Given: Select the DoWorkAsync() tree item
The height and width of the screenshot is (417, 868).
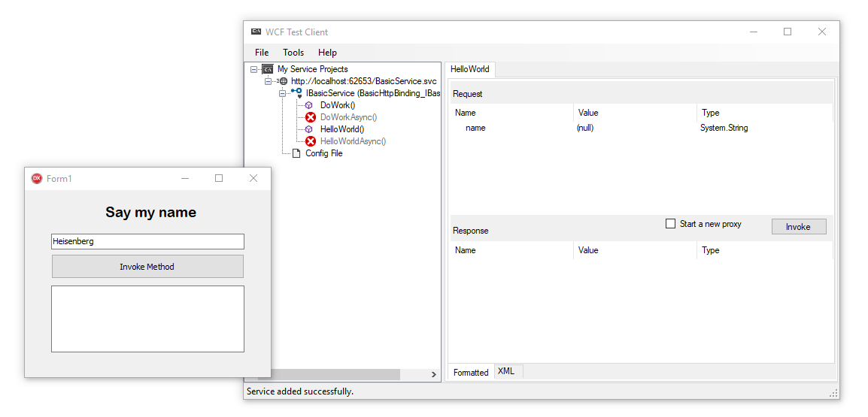Looking at the screenshot, I should tap(349, 117).
